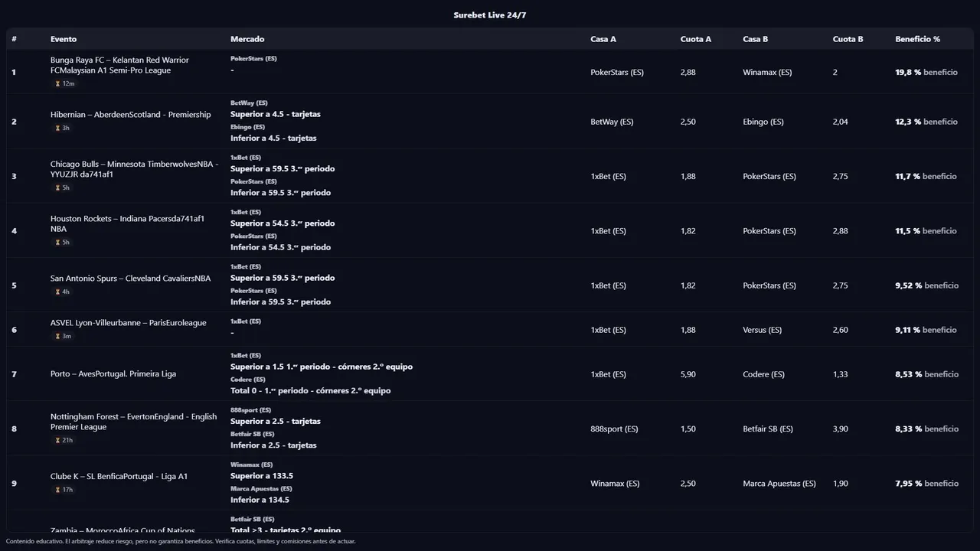
Task: Click the hourglass icon under Hibernian – Aberdeen
Action: [57, 128]
